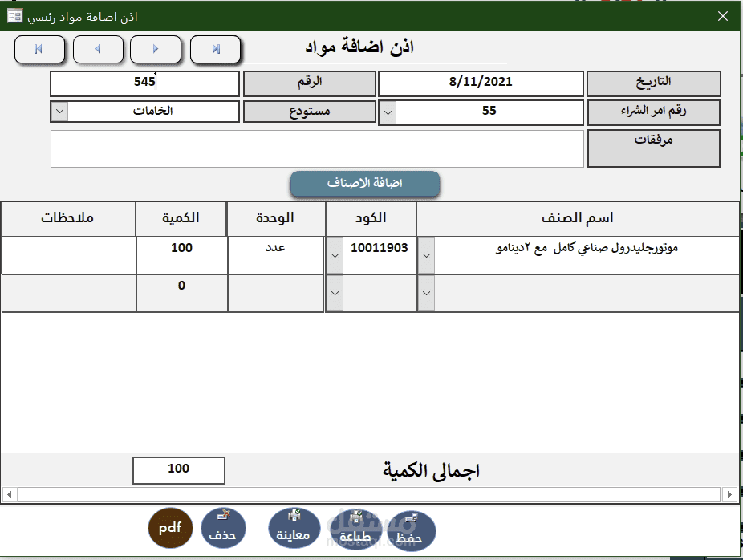This screenshot has width=743, height=560.
Task: Go to the first record
Action: (39, 49)
